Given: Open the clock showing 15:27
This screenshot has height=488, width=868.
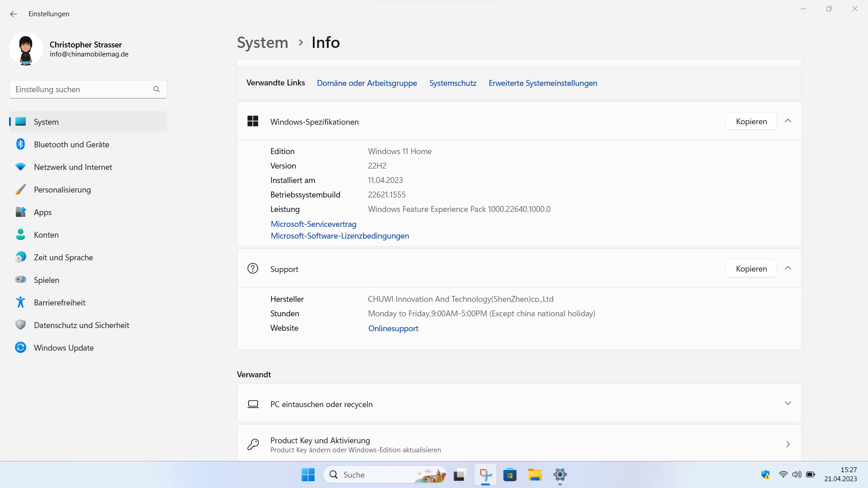Looking at the screenshot, I should click(x=840, y=474).
